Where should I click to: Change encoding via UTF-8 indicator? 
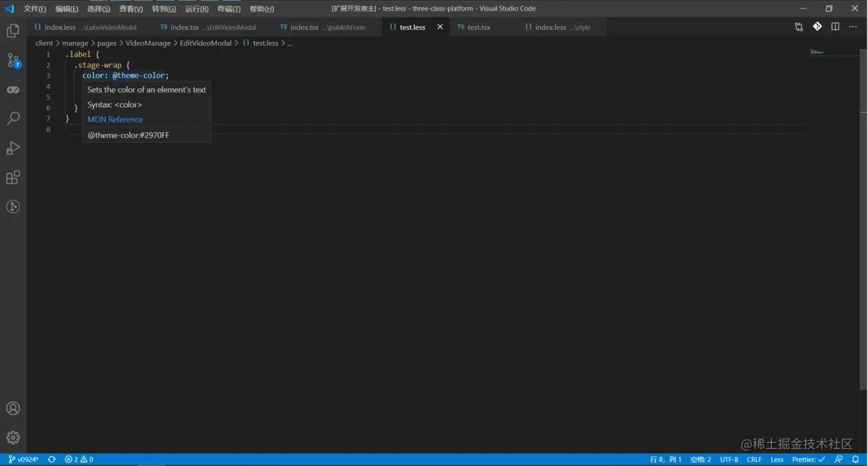pos(729,459)
